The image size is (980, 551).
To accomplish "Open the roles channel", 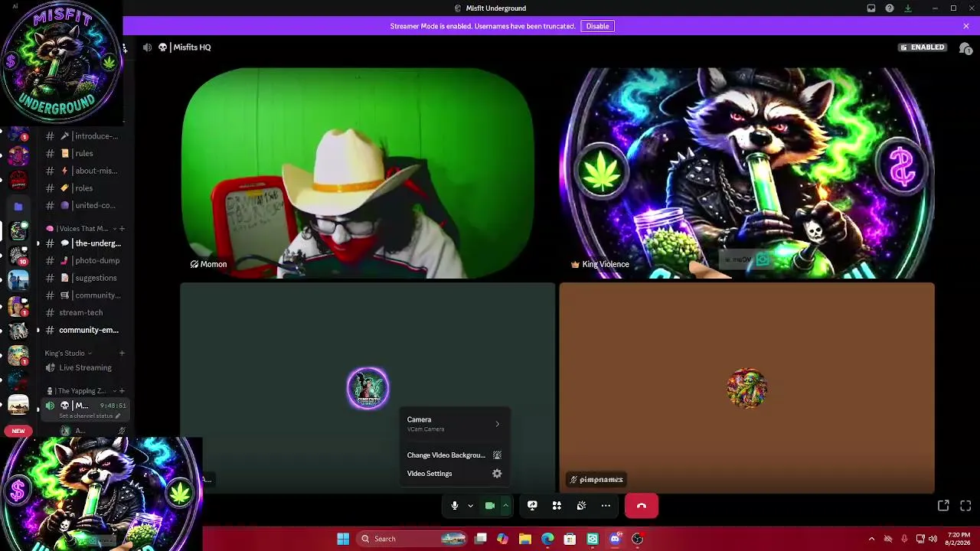I will (x=86, y=188).
